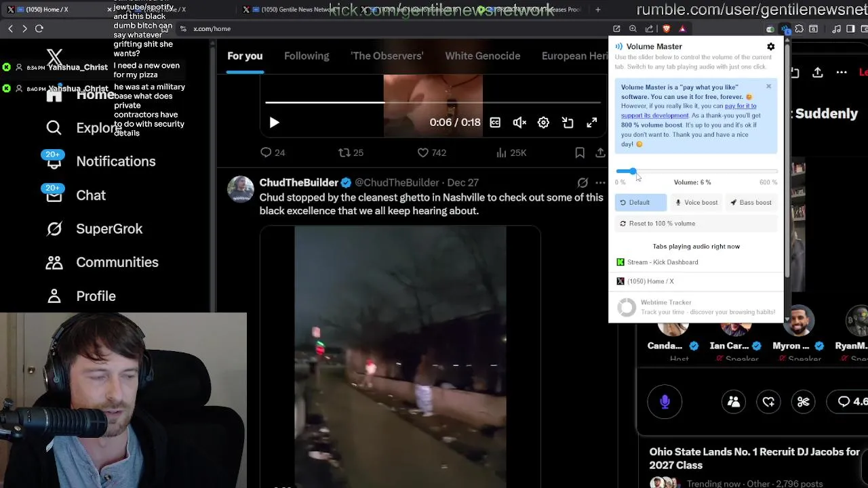Enable Bass boost mode
Viewport: 868px width, 488px height.
coord(751,203)
